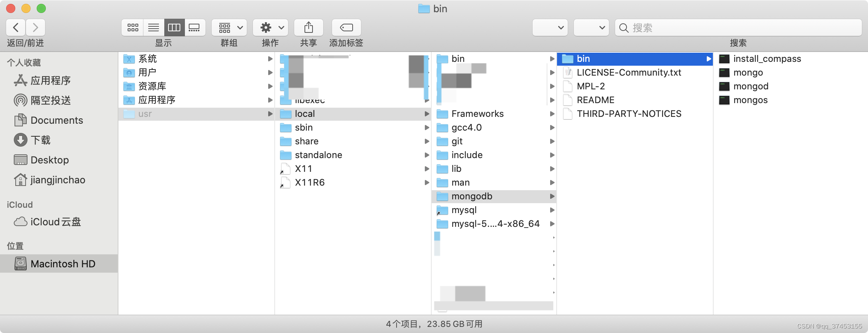The image size is (868, 333).
Task: Switch to gallery view mode
Action: pyautogui.click(x=195, y=27)
